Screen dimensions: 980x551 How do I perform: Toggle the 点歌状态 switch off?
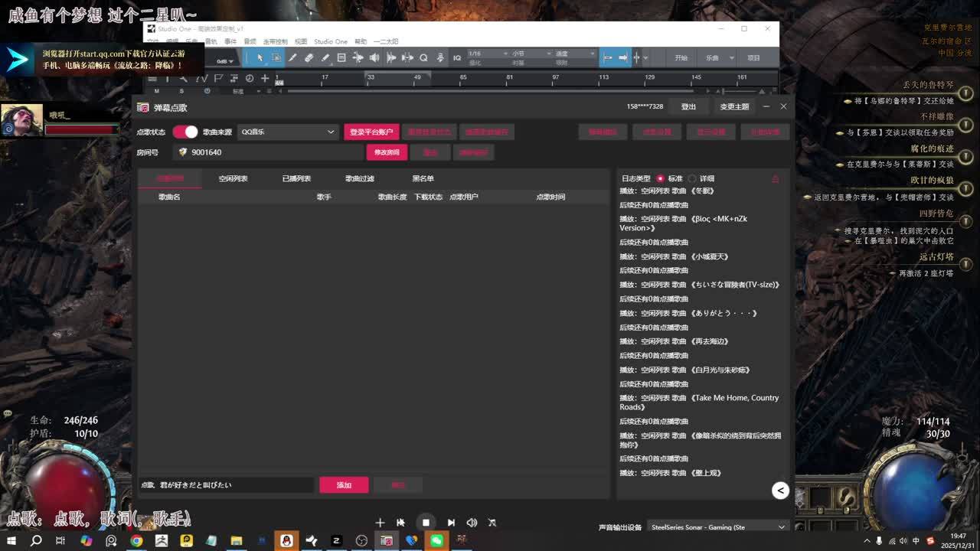point(185,132)
